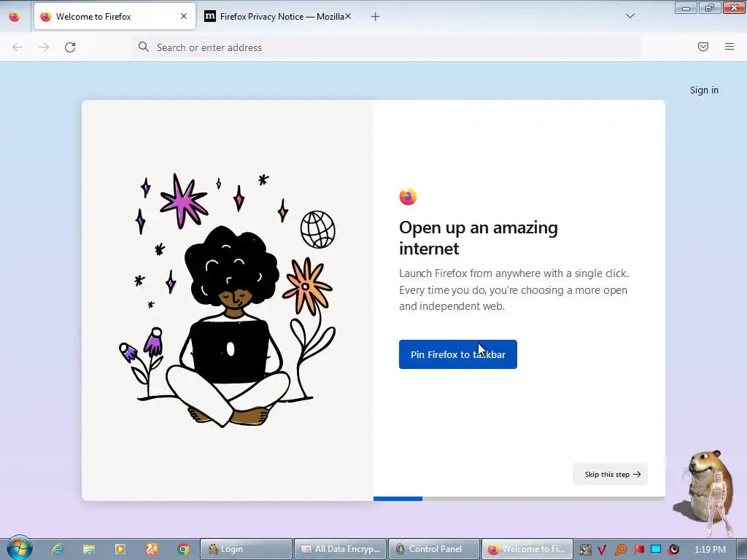This screenshot has width=747, height=560.
Task: Select the Welcome to Firefox tab
Action: pyautogui.click(x=115, y=16)
